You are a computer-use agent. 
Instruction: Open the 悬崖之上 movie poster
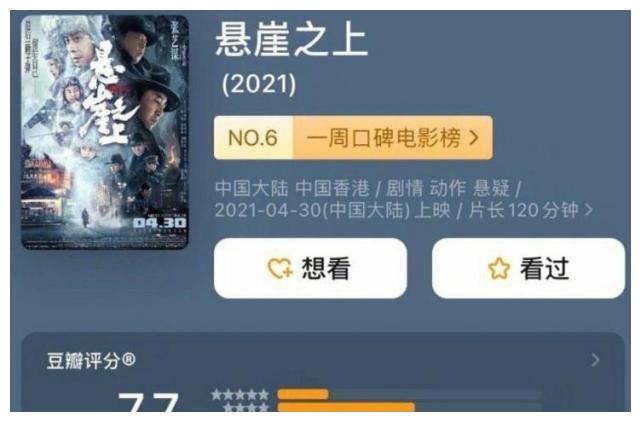pyautogui.click(x=105, y=132)
